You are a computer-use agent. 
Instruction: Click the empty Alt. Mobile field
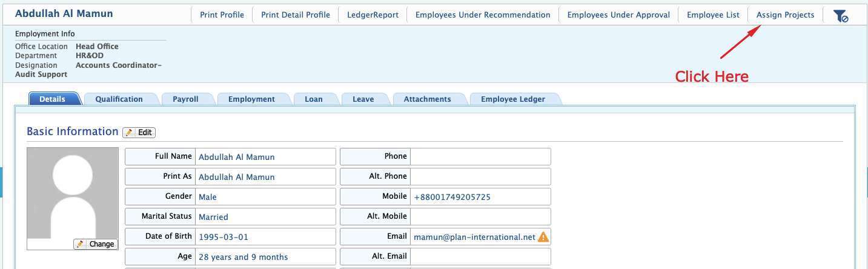point(480,217)
